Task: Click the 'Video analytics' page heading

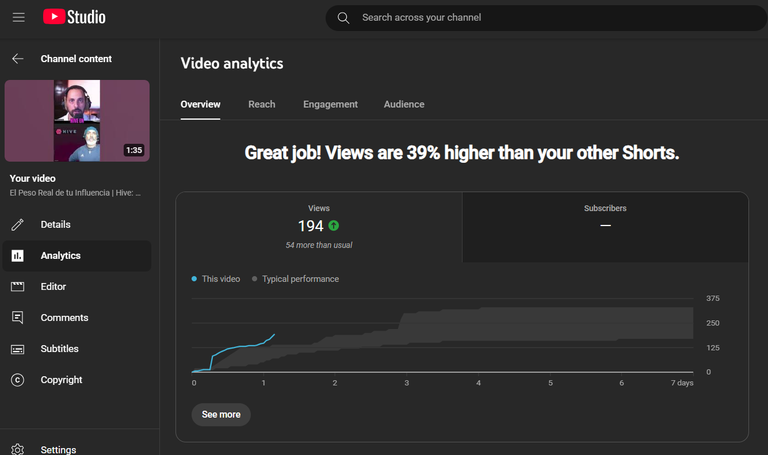Action: 232,64
